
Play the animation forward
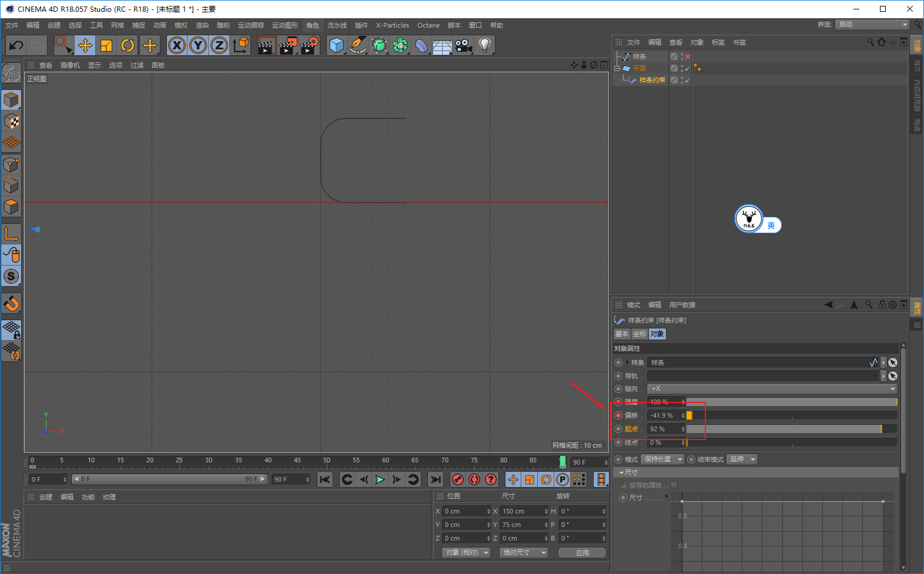pyautogui.click(x=380, y=479)
